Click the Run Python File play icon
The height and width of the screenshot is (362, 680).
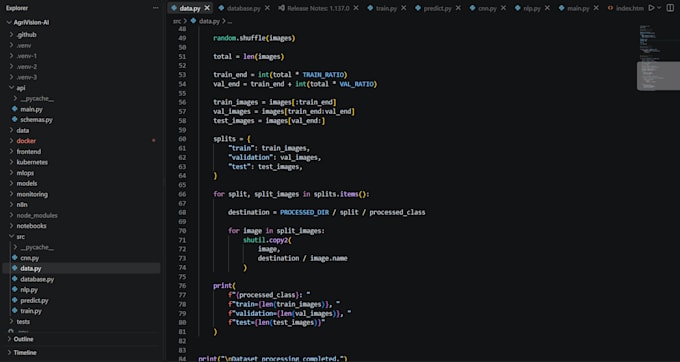tap(651, 8)
